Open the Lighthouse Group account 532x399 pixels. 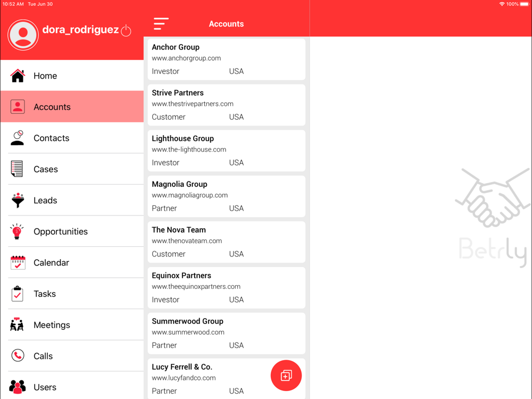click(x=226, y=151)
